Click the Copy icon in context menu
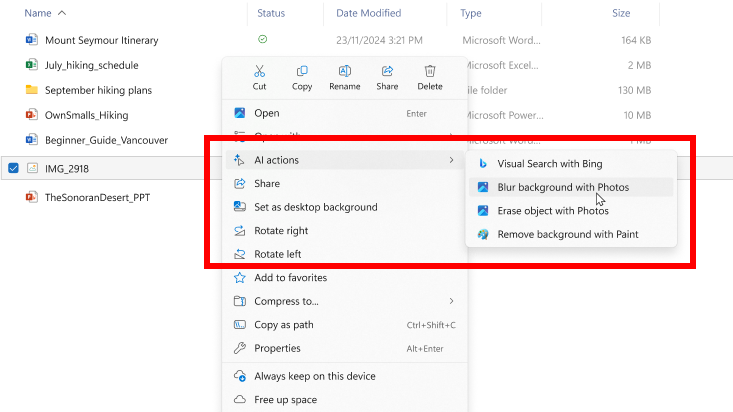 tap(302, 72)
